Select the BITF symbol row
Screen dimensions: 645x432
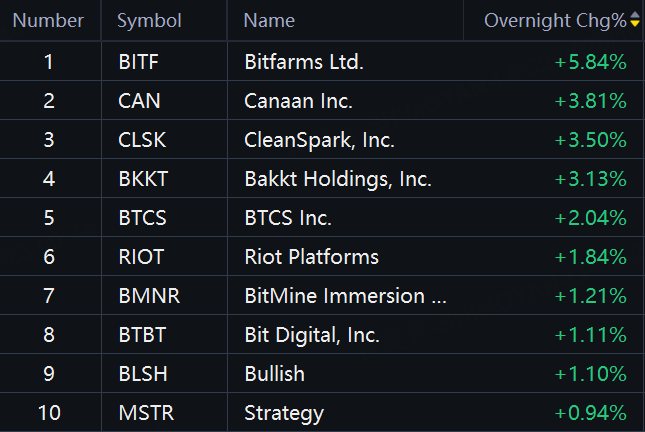(x=321, y=62)
